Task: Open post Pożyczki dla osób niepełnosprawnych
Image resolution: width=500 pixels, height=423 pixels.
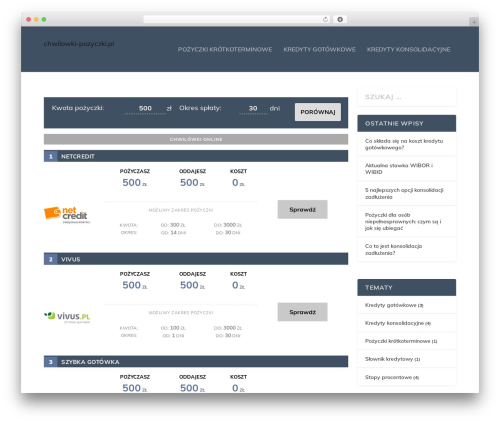Action: (x=403, y=221)
